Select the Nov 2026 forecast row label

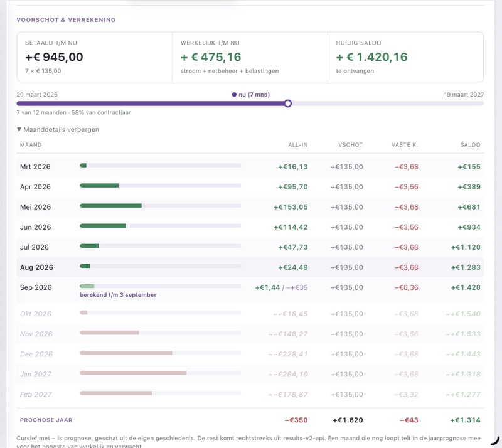(x=36, y=334)
